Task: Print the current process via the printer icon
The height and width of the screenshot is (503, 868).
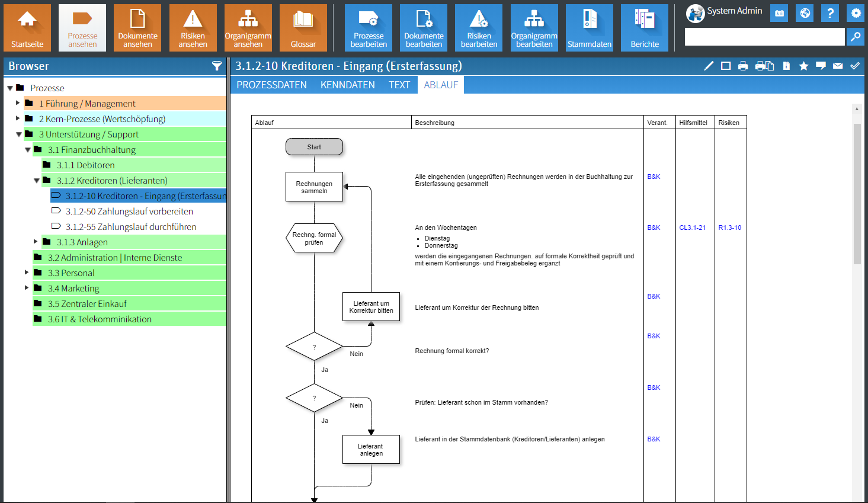Action: point(743,66)
